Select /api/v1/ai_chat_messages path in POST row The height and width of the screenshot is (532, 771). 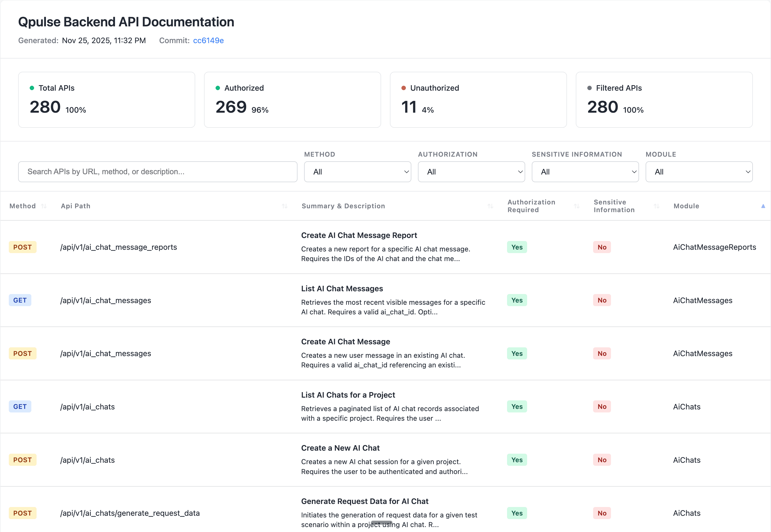click(x=105, y=353)
